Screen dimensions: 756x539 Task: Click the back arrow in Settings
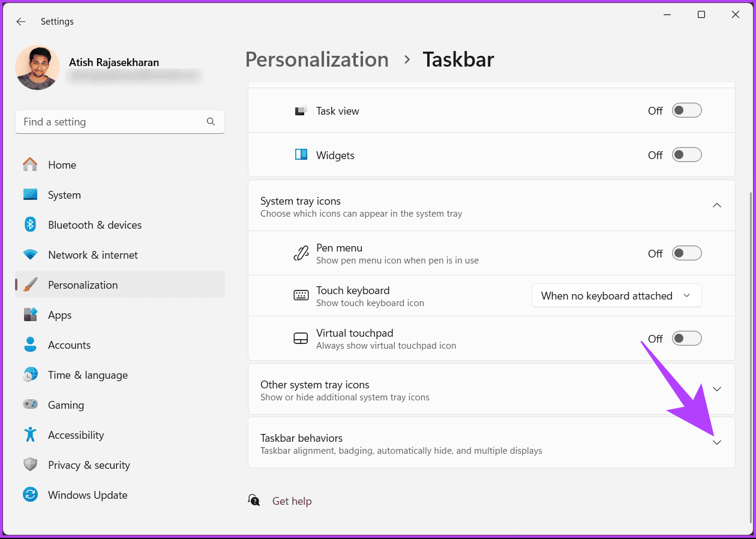(21, 22)
